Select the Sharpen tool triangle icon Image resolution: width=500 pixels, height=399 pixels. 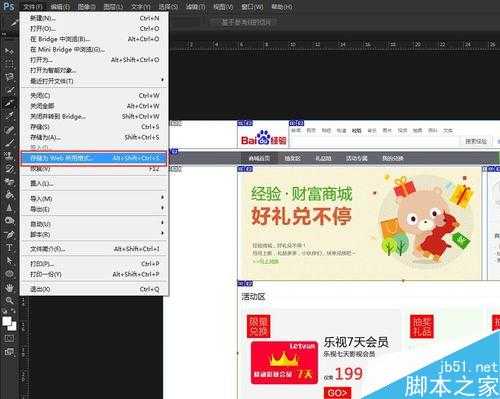9,208
